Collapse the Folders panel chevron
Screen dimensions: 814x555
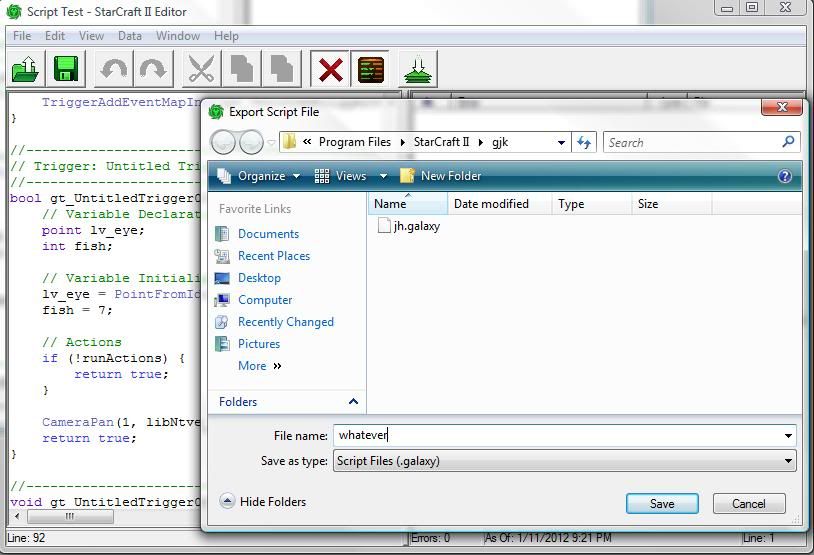click(353, 402)
